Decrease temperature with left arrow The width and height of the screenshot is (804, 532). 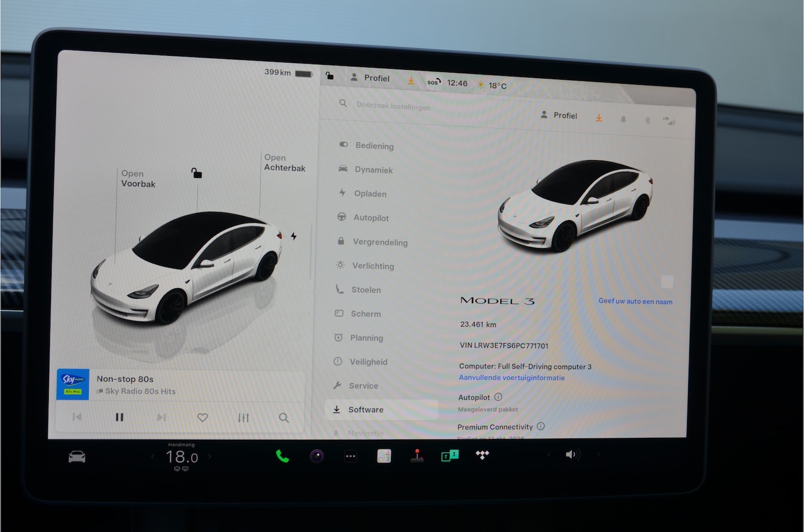pyautogui.click(x=153, y=457)
